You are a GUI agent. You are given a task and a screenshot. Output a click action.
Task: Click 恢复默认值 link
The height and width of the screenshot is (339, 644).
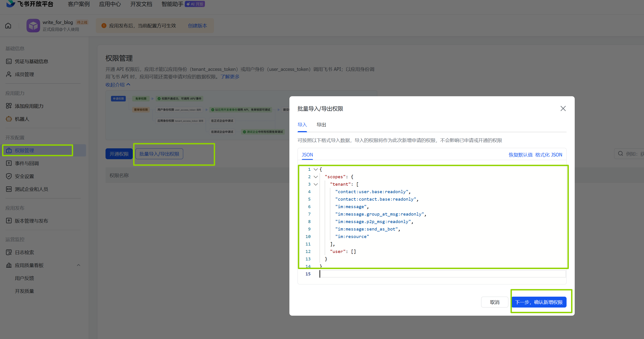[x=521, y=155]
